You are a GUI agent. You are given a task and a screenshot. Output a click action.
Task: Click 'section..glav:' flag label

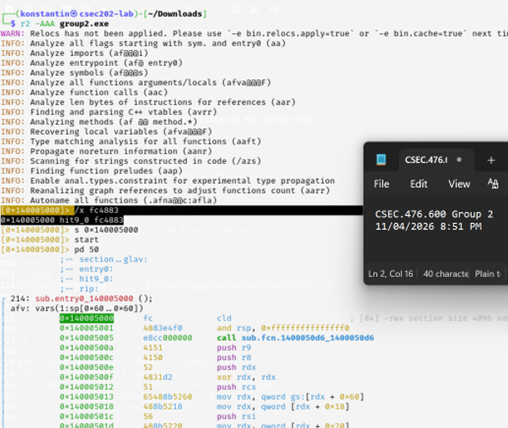[113, 259]
